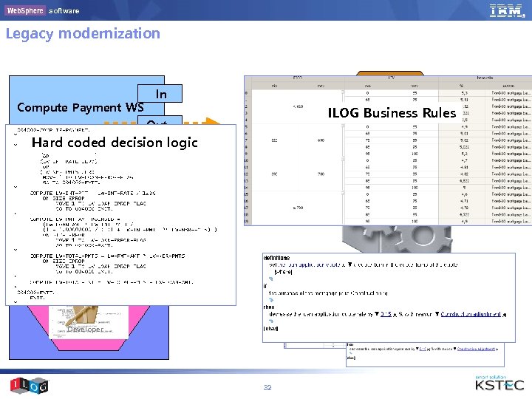Click the insert arrow under the if condition
The width and height of the screenshot is (532, 399).
pos(270,300)
